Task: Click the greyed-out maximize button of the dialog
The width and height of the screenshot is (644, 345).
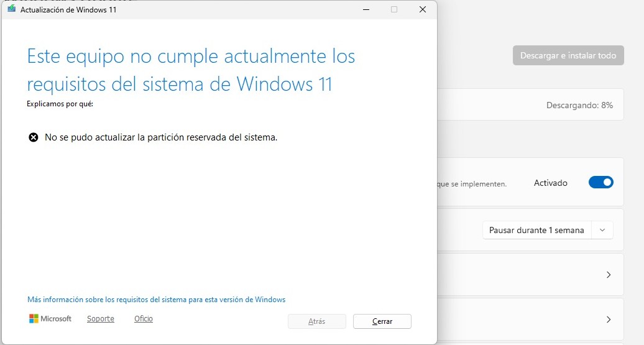Action: 394,9
